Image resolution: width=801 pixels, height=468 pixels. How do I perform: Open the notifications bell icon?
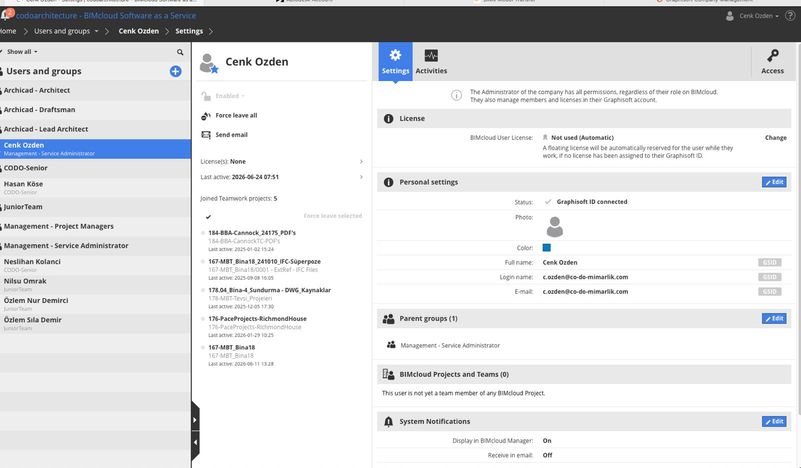7,14
